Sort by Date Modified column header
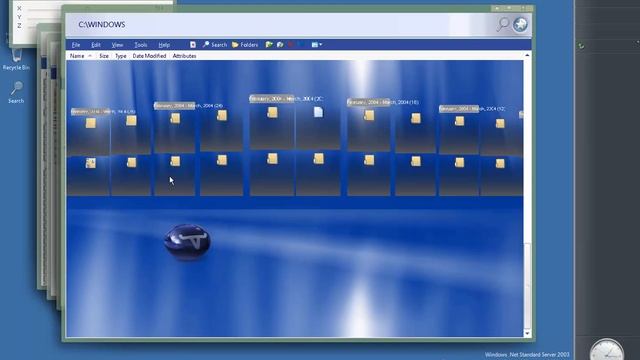 (149, 56)
